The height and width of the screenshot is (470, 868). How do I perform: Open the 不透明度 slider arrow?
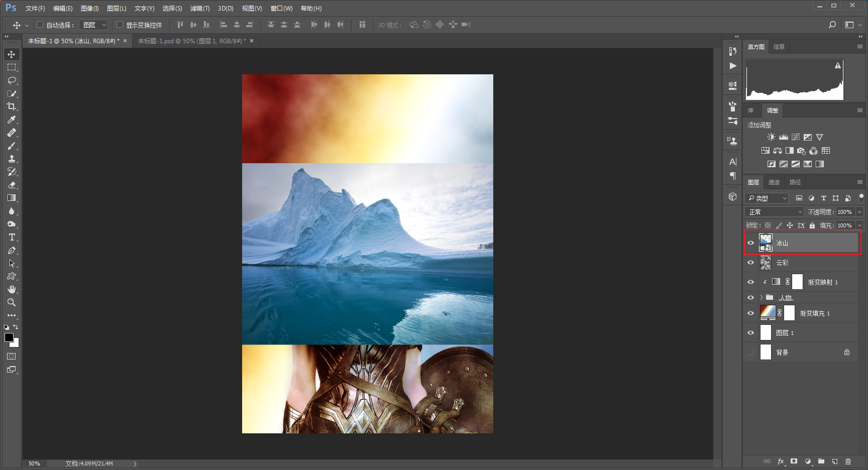(x=859, y=212)
